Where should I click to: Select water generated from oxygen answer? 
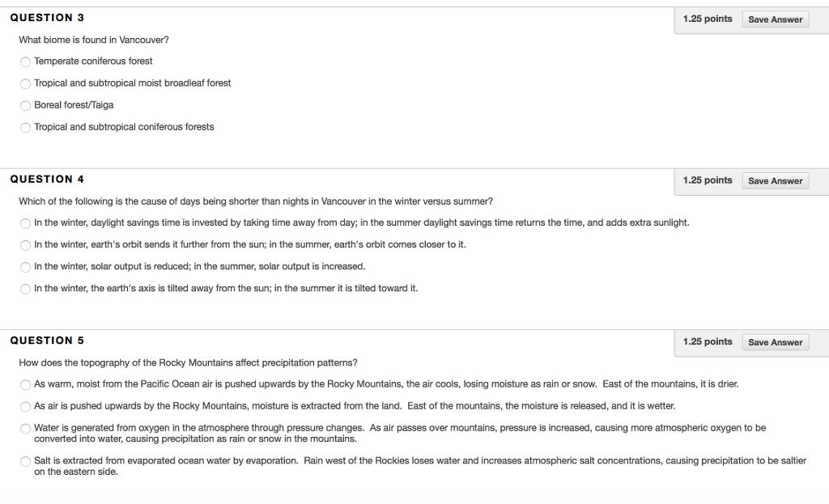click(x=26, y=428)
